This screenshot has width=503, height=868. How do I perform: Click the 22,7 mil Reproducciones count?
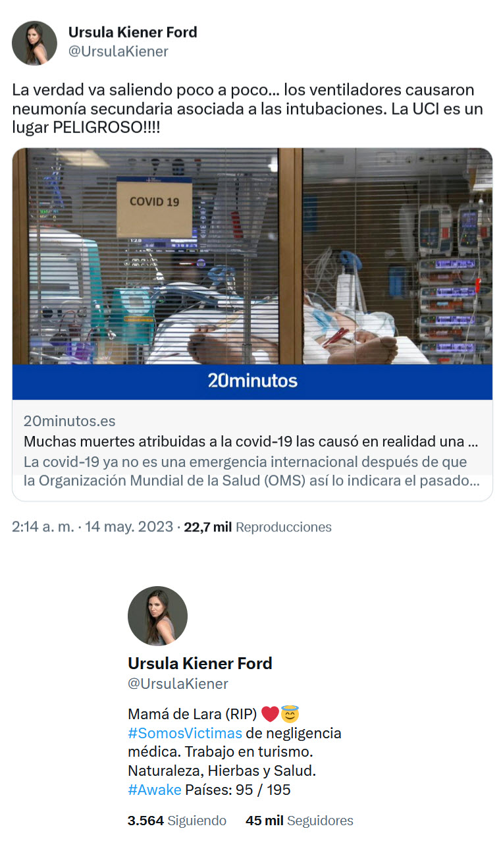(257, 527)
